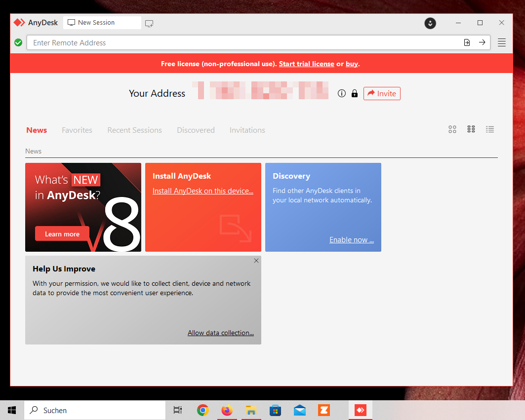Click the AnyDesk icon in the taskbar
This screenshot has width=525, height=420.
tap(360, 410)
